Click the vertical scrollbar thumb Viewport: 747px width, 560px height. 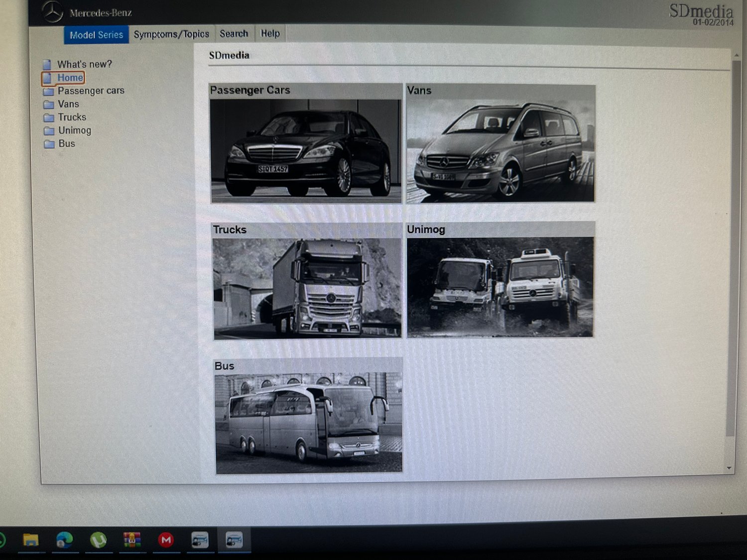[x=734, y=248]
